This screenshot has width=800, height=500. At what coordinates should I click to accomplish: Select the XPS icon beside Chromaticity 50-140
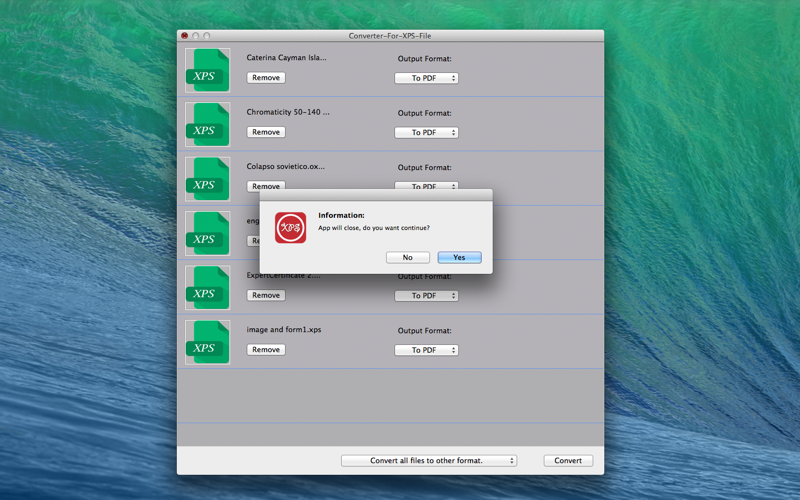pos(207,124)
